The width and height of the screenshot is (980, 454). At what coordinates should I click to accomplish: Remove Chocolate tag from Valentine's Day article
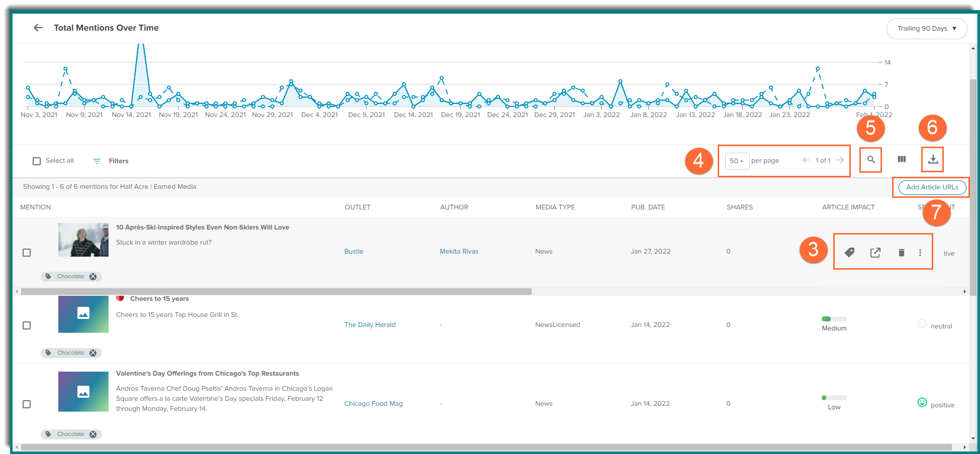click(x=93, y=434)
